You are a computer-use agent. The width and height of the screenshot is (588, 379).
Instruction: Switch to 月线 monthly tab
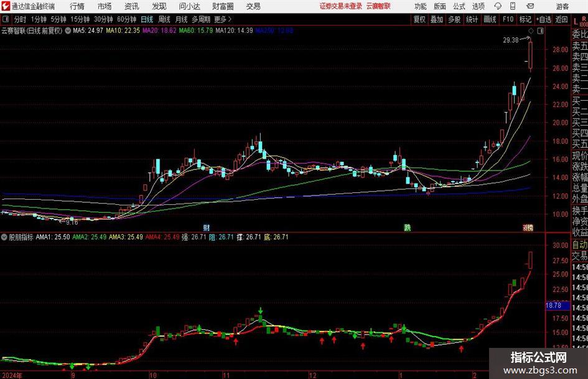click(x=181, y=19)
